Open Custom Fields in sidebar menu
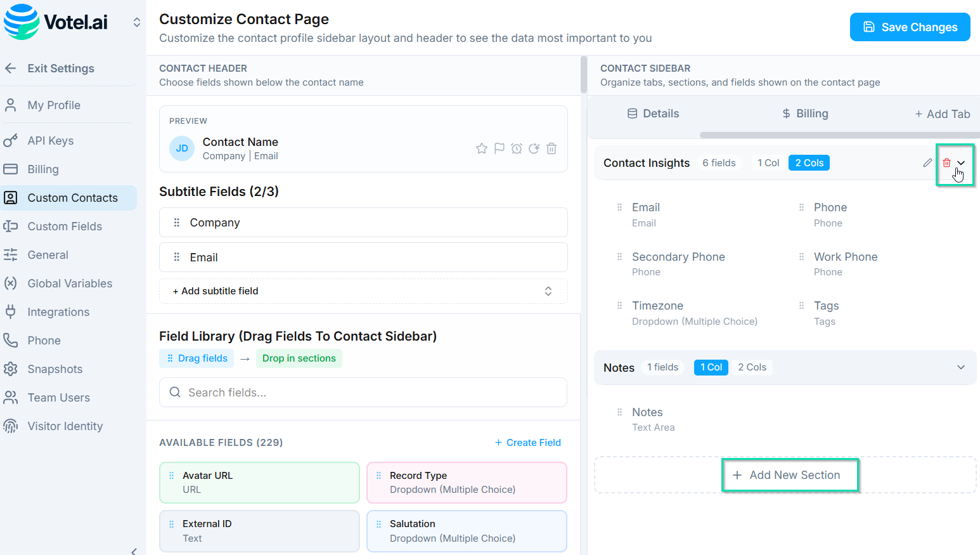 [x=65, y=226]
